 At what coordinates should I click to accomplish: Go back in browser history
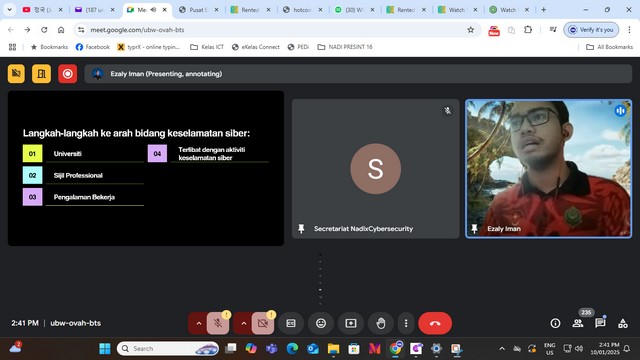tap(11, 30)
